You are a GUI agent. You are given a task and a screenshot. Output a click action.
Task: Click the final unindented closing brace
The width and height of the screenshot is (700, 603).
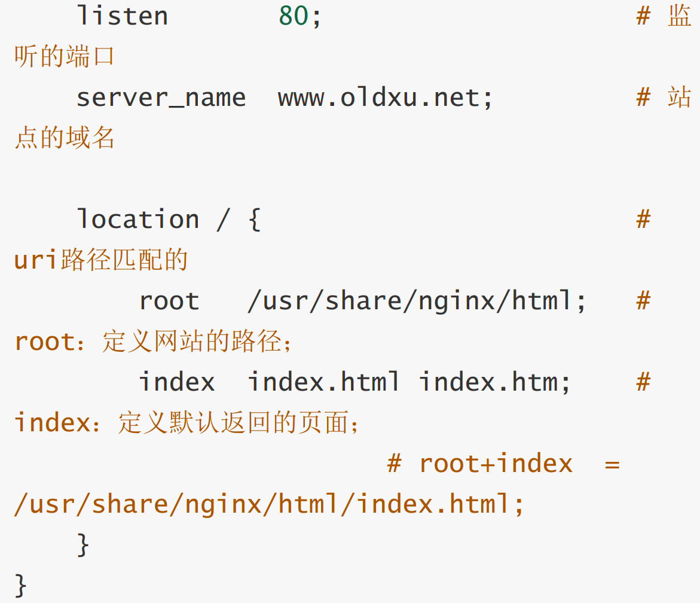(x=21, y=584)
